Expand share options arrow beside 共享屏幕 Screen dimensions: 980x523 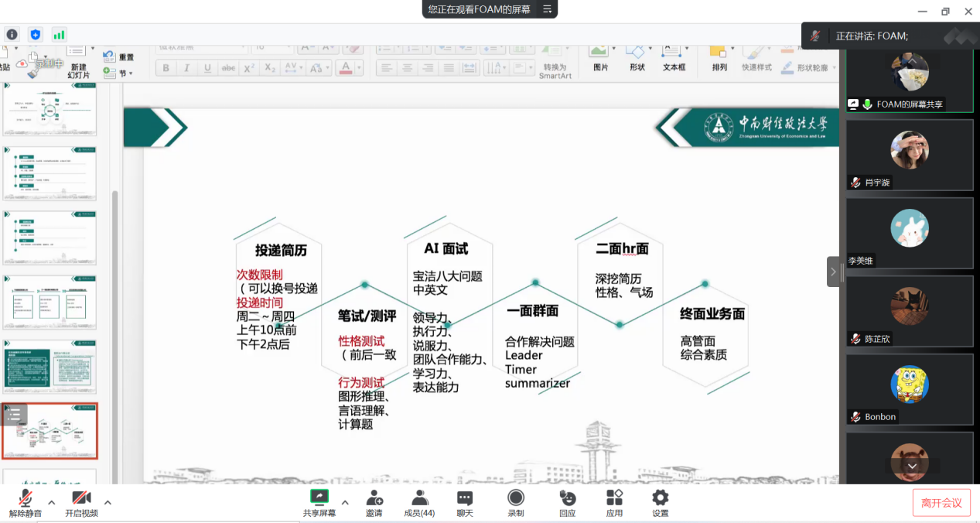(345, 503)
